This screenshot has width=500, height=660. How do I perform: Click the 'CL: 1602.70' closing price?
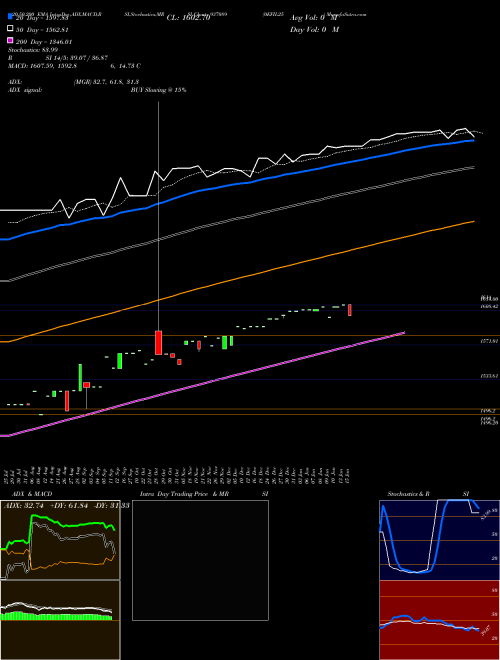tap(188, 18)
